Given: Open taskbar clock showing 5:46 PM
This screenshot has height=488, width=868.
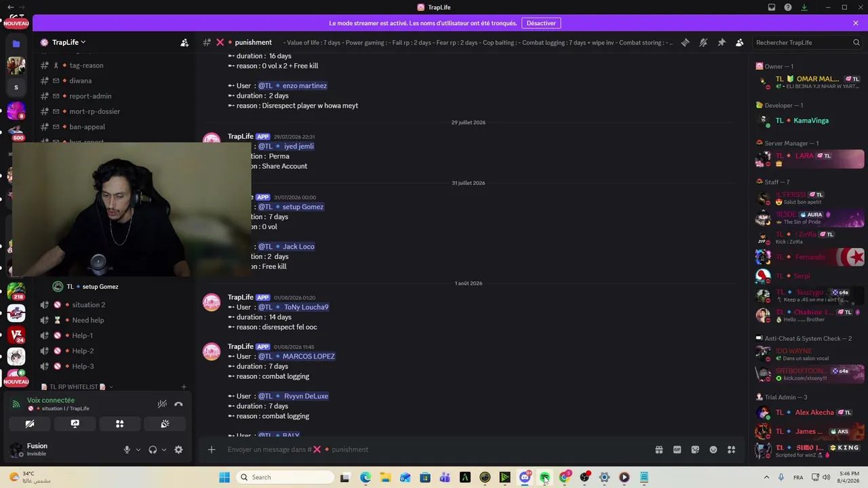Looking at the screenshot, I should coord(849,477).
